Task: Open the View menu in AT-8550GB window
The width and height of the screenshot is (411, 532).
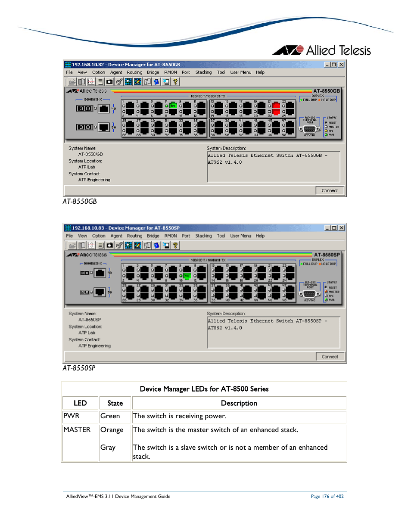Action: [x=82, y=72]
